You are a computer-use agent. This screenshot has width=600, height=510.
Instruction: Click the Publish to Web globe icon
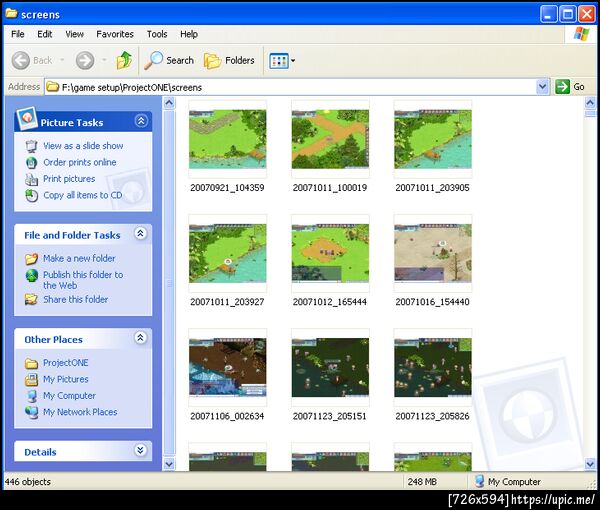pyautogui.click(x=31, y=275)
